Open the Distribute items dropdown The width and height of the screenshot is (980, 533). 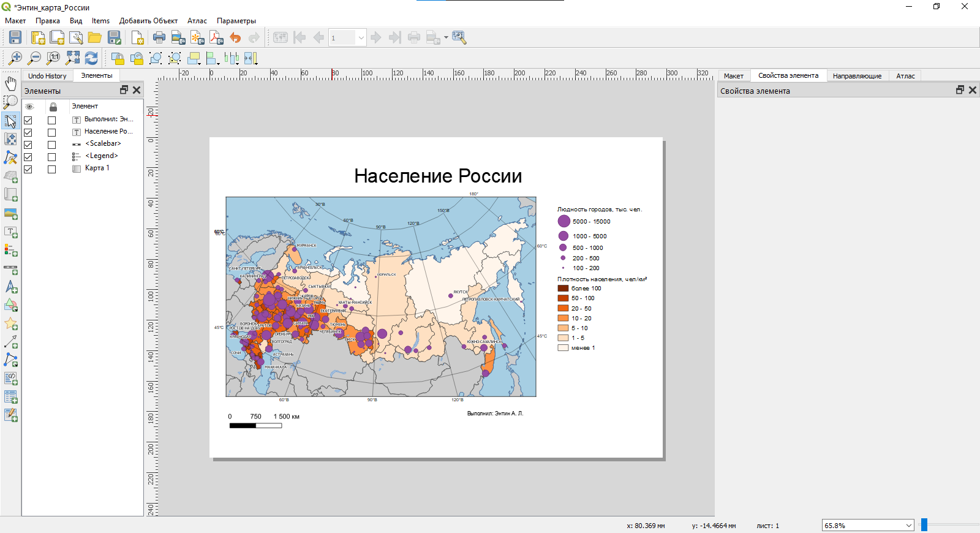(232, 58)
